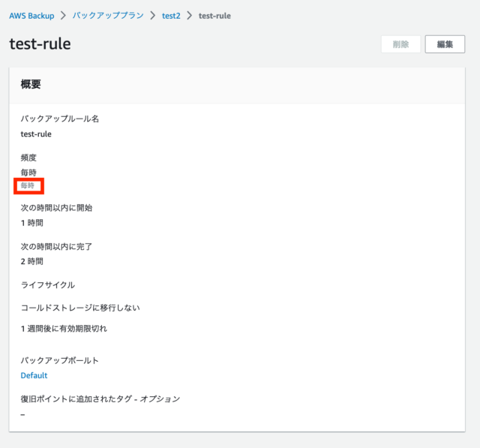Viewport: 480px width, 448px height.
Task: Select the 2 時間 value
Action: pos(31,261)
